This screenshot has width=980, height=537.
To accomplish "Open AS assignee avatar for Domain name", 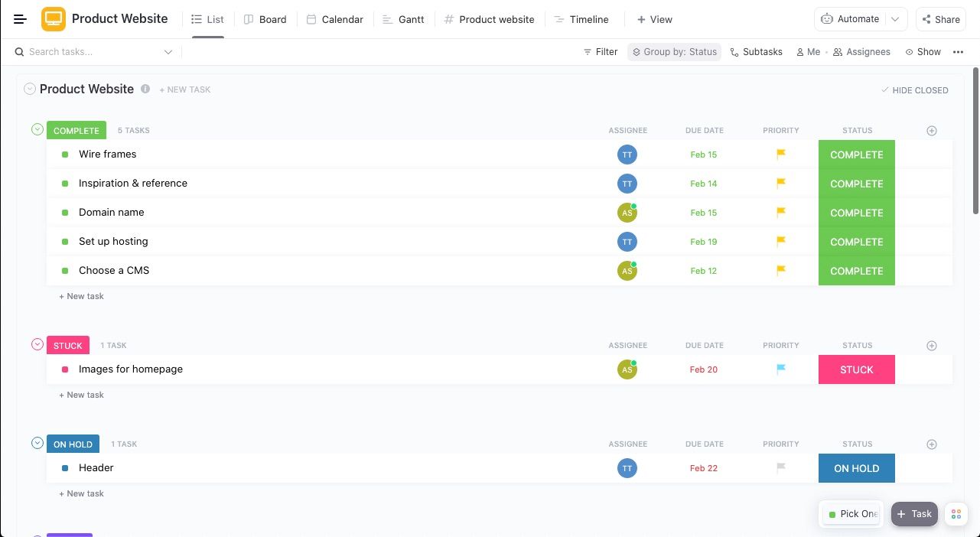I will 627,213.
